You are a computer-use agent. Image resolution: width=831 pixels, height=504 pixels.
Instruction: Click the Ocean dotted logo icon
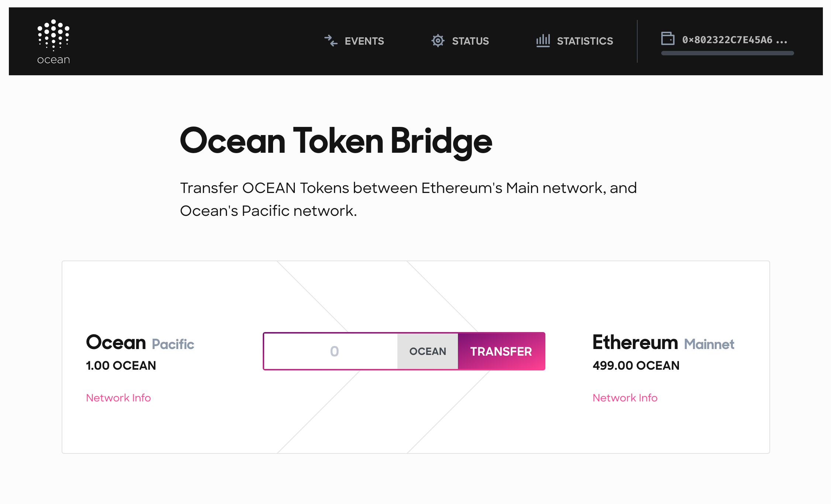(54, 35)
